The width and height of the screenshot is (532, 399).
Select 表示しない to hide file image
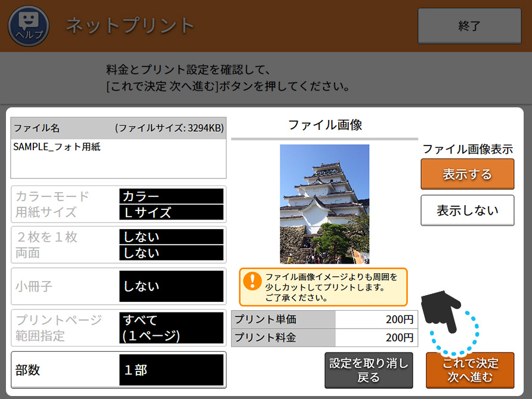point(467,211)
